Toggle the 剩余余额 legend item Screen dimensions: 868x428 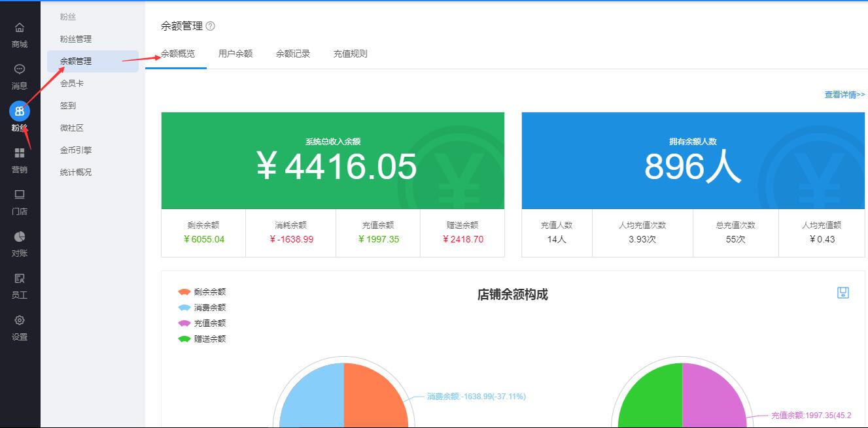pyautogui.click(x=201, y=292)
